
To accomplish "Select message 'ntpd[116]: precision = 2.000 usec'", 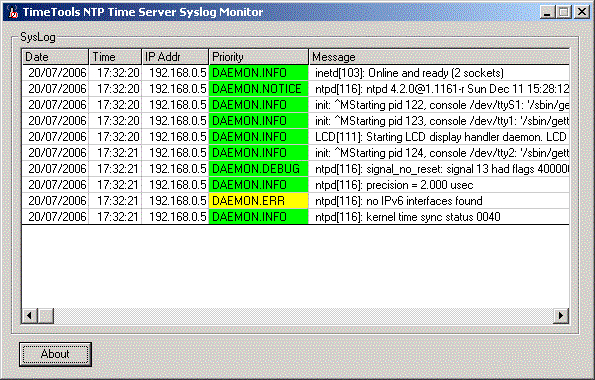I will point(439,185).
